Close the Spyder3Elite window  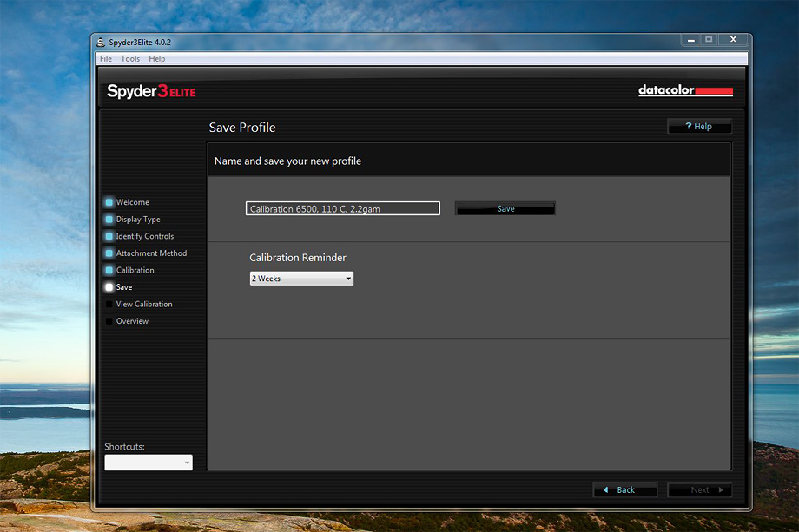coord(733,40)
